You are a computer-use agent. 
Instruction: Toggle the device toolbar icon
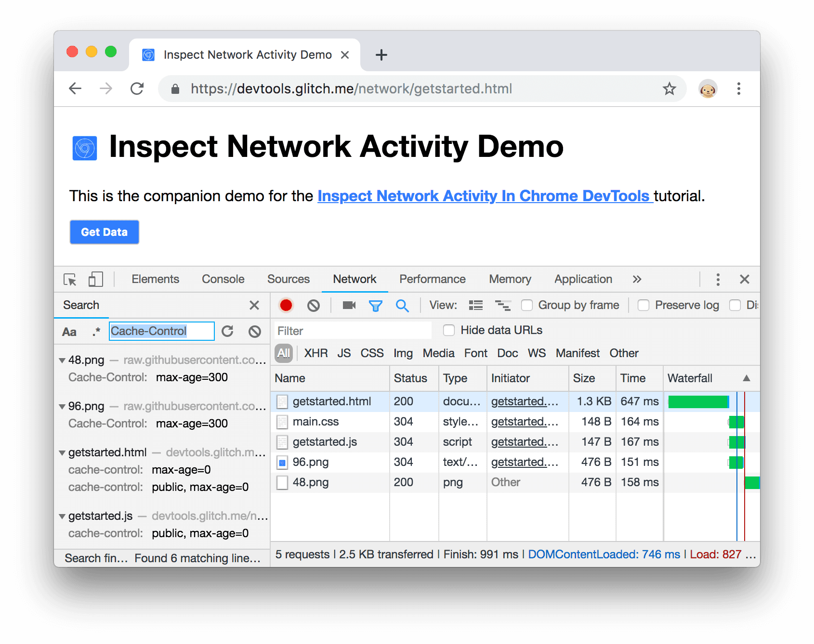point(95,279)
